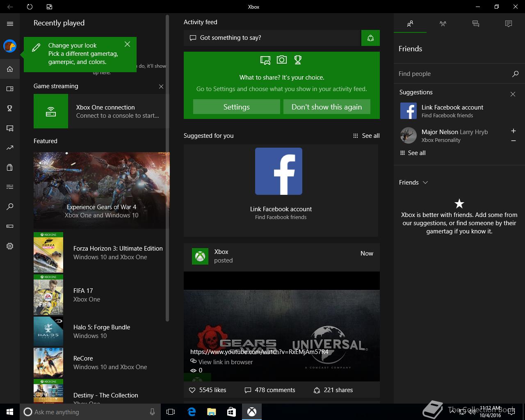
Task: Open Clubs/LFG list icon in sidebar
Action: (10, 187)
